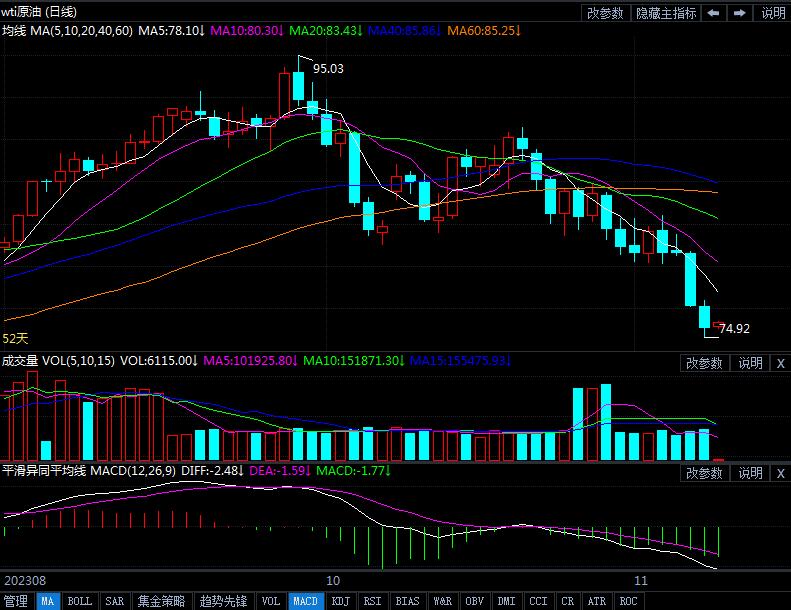
Task: Close the volume panel with X
Action: pos(780,363)
